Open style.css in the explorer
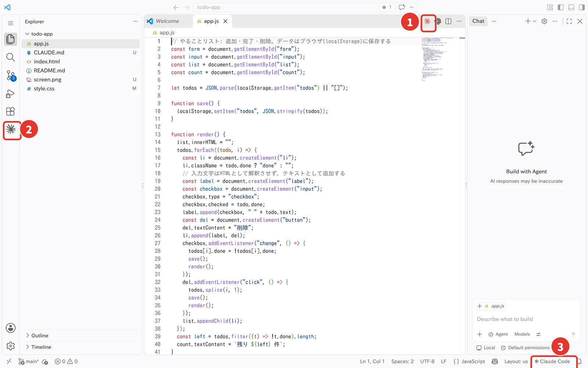This screenshot has height=368, width=588. tap(80, 89)
